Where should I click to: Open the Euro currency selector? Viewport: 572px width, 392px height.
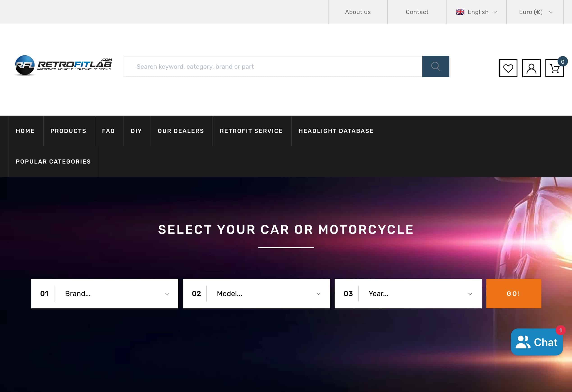pos(535,12)
